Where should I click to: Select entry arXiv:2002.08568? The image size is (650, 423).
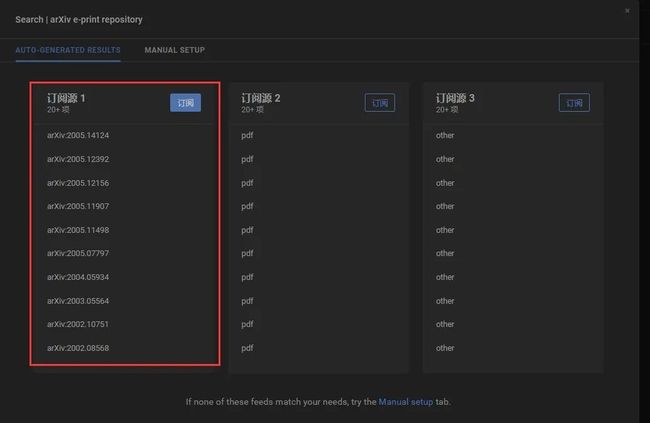(78, 348)
